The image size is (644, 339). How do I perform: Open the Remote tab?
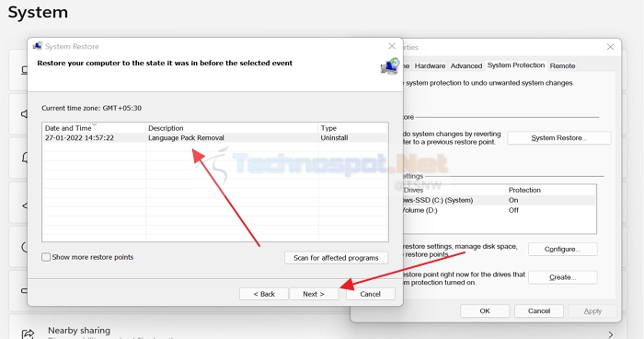pos(562,65)
